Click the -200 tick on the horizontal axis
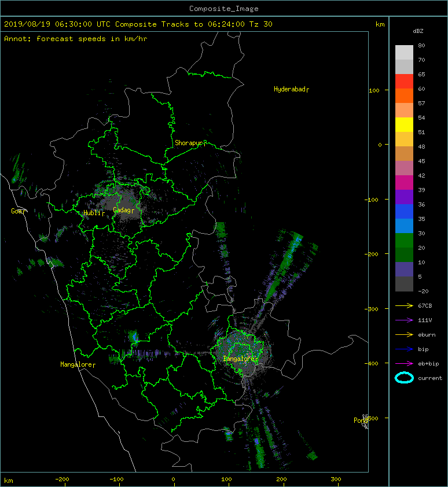The width and height of the screenshot is (448, 487). click(62, 479)
